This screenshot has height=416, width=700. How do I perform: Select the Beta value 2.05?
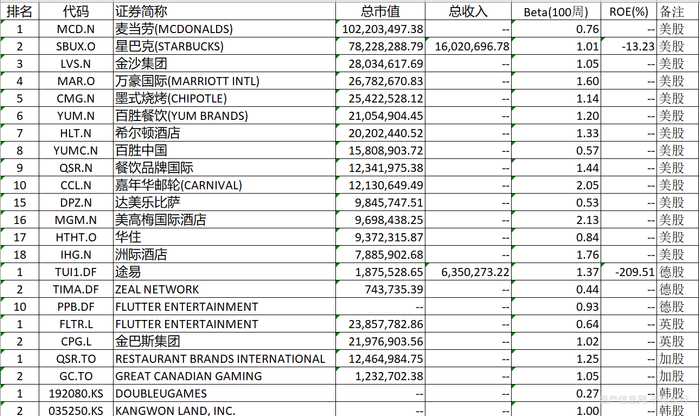tap(556, 185)
